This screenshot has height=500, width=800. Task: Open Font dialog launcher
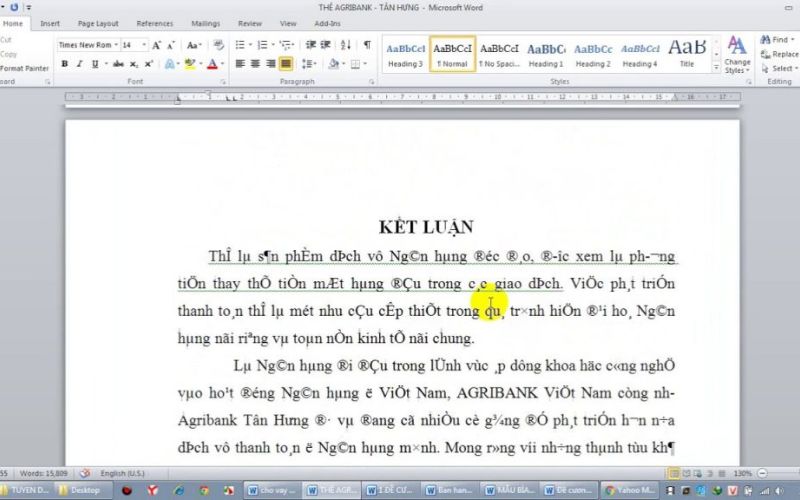223,82
